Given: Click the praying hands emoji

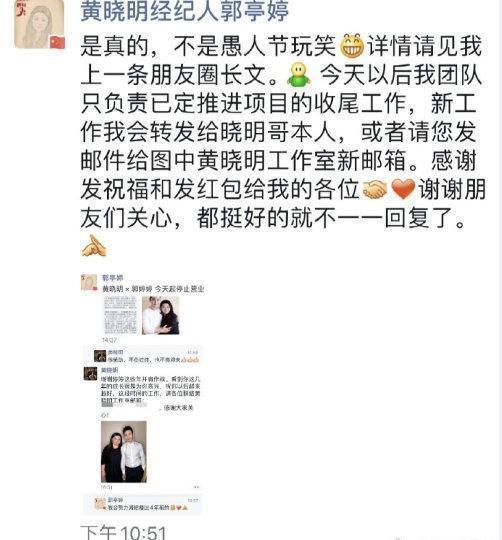Looking at the screenshot, I should tap(94, 246).
